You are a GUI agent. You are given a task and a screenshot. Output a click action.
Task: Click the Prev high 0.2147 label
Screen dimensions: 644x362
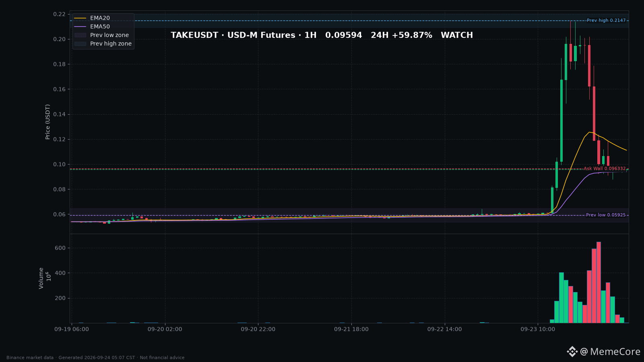click(x=606, y=21)
